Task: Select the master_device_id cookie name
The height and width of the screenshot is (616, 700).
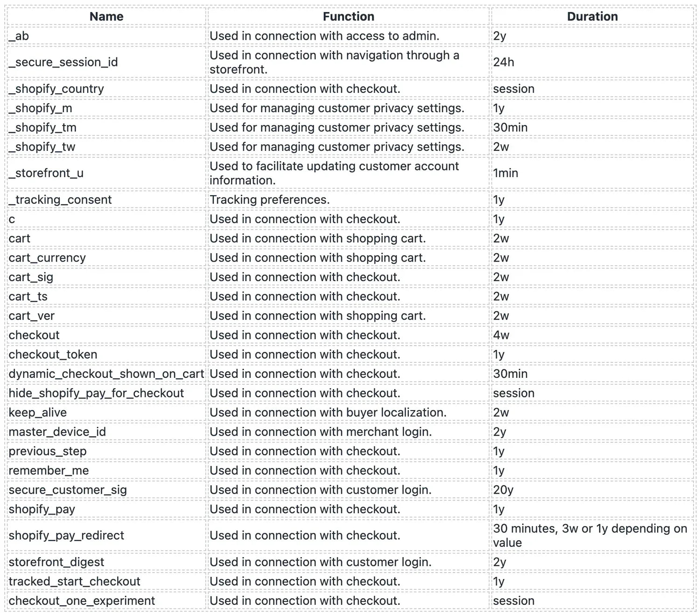Action: (x=57, y=432)
